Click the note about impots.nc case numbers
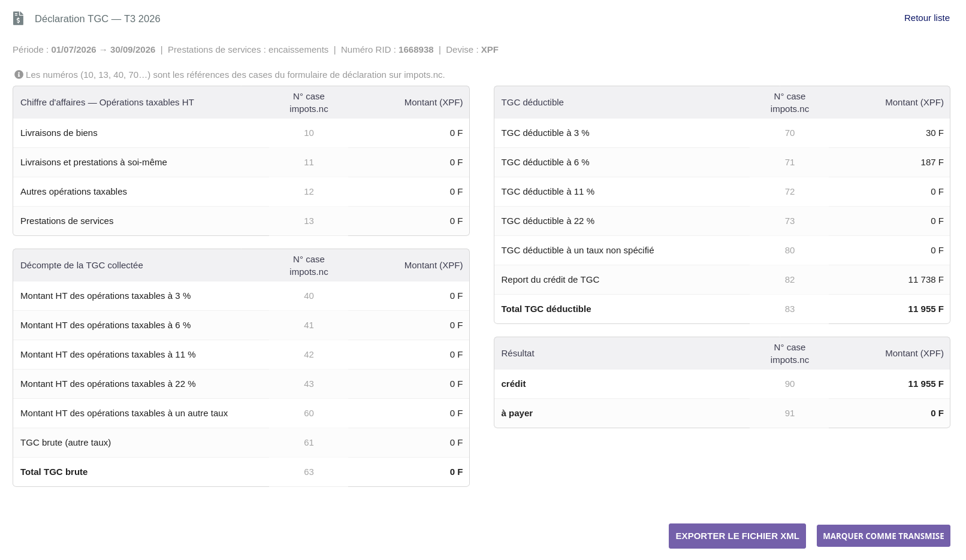Viewport: 966px width, 560px height. pos(236,75)
